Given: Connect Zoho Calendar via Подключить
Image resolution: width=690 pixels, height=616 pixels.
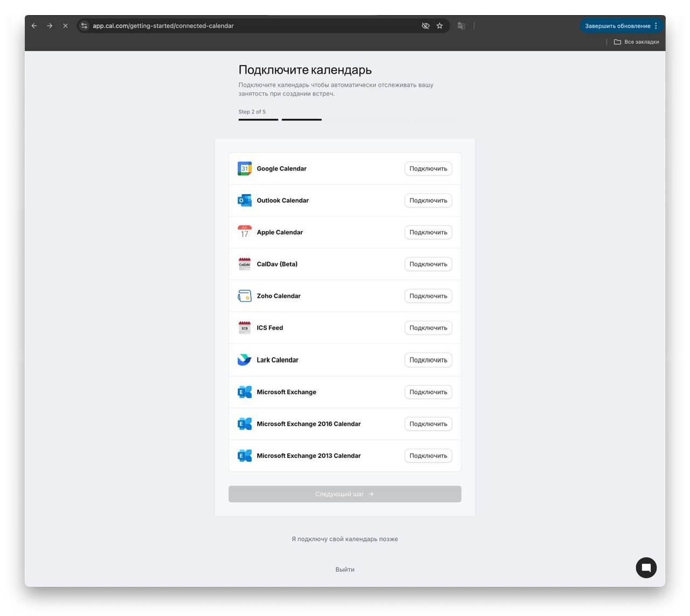Looking at the screenshot, I should click(x=428, y=296).
